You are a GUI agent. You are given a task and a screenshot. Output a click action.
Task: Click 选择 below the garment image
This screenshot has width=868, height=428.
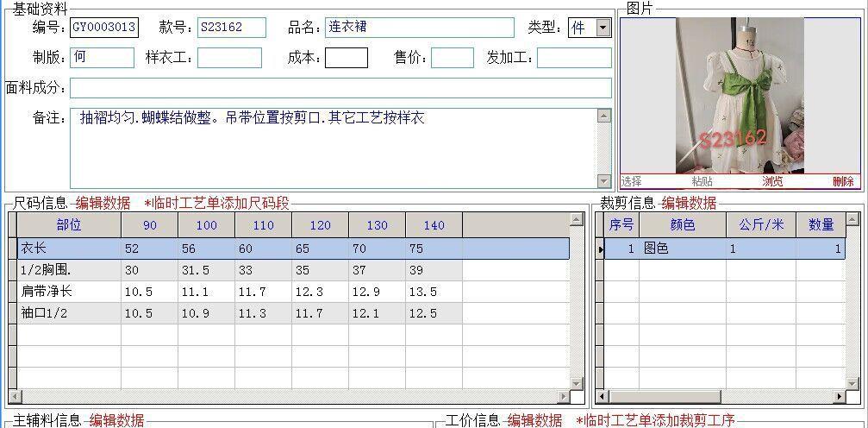click(x=632, y=181)
